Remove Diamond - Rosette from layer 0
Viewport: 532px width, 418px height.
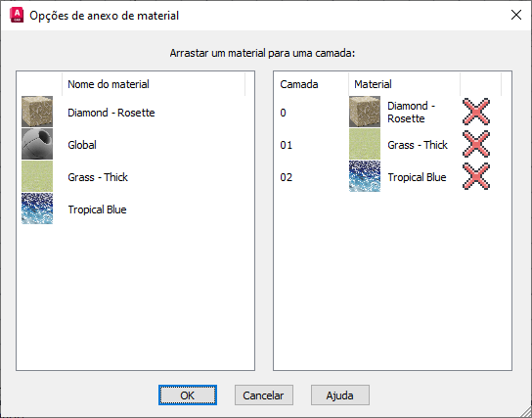(x=476, y=112)
